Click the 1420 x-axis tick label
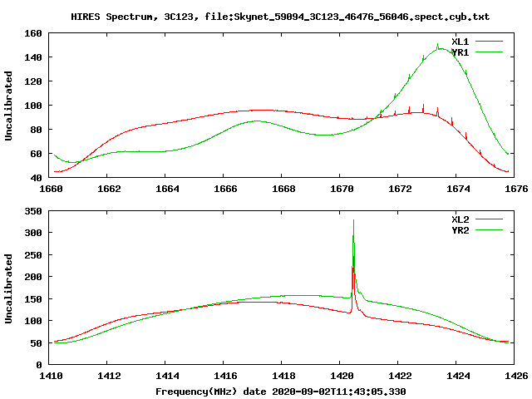This screenshot has height=399, width=532. (342, 376)
